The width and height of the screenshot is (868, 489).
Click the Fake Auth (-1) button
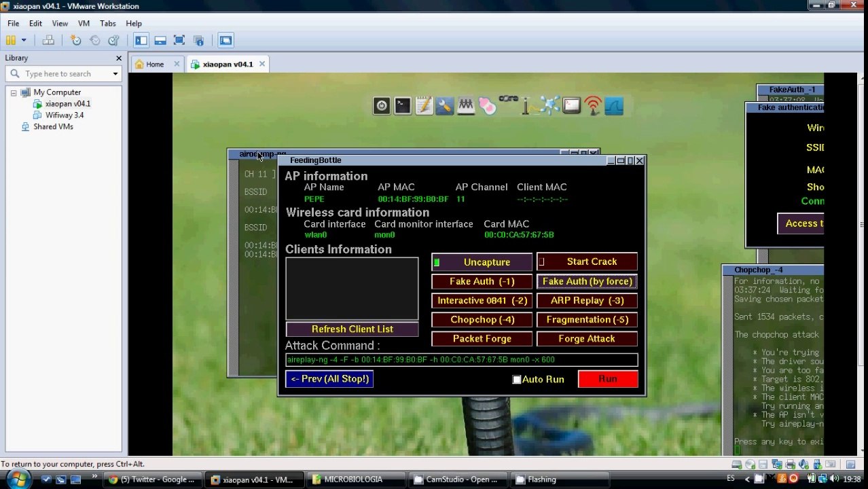click(482, 281)
